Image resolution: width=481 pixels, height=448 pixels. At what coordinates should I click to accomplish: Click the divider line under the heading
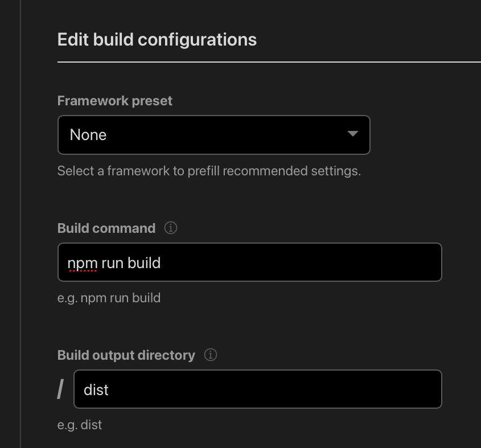[269, 61]
